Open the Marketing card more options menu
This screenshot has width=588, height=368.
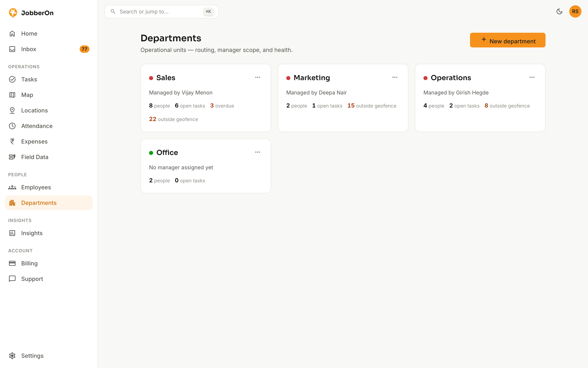point(395,77)
